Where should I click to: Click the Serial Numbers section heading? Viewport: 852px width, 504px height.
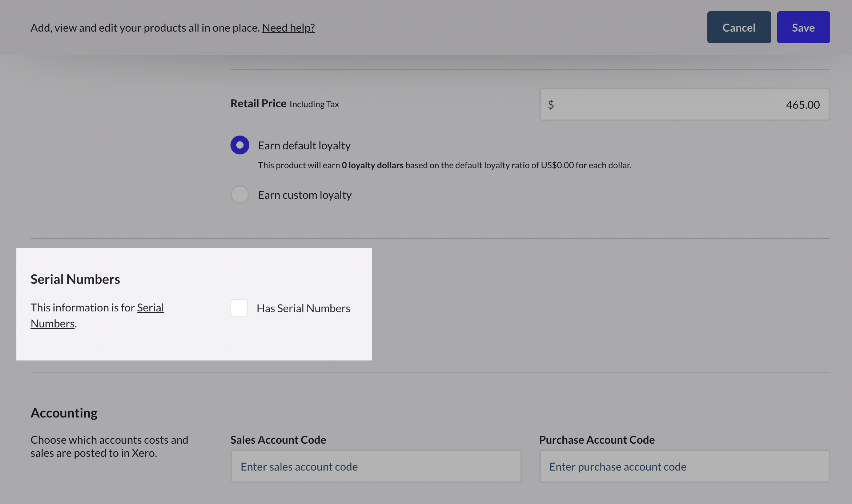pyautogui.click(x=75, y=279)
